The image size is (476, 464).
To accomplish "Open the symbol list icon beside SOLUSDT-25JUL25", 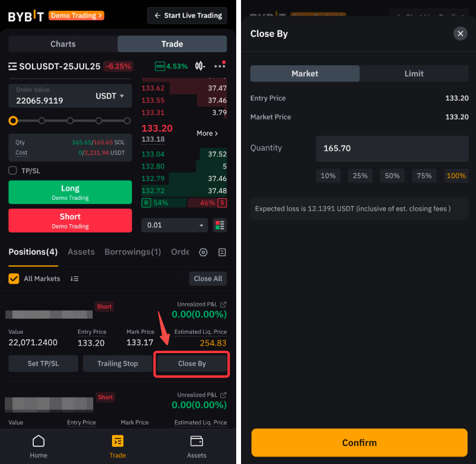I will [x=12, y=66].
